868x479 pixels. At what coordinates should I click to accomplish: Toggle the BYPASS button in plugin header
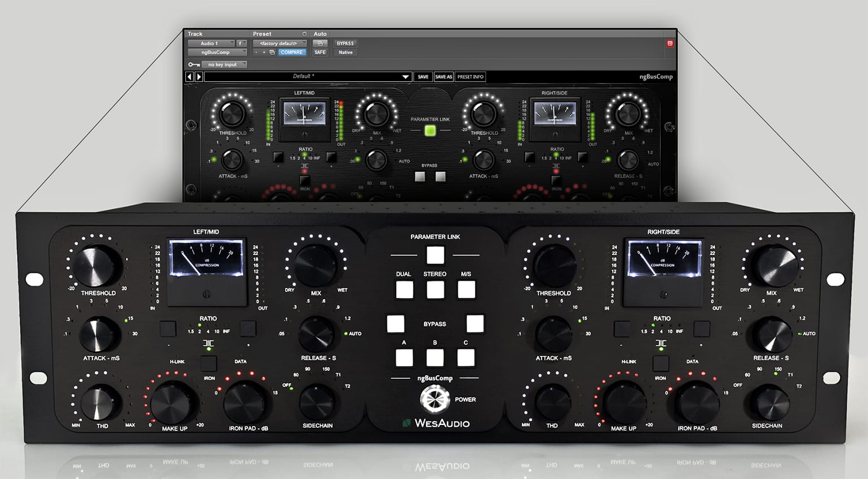[345, 43]
